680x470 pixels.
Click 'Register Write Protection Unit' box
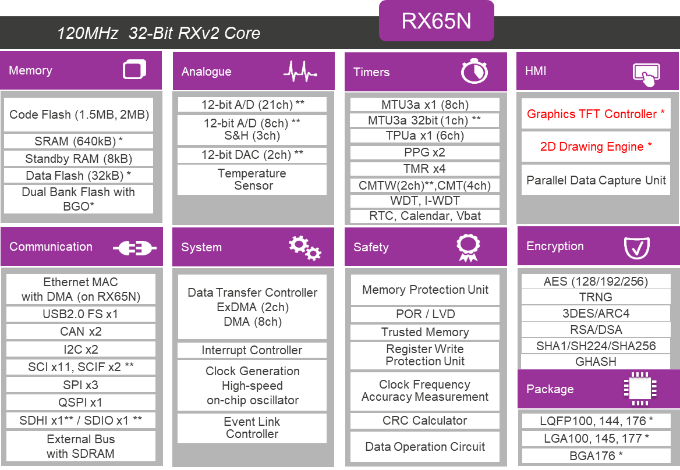(425, 355)
